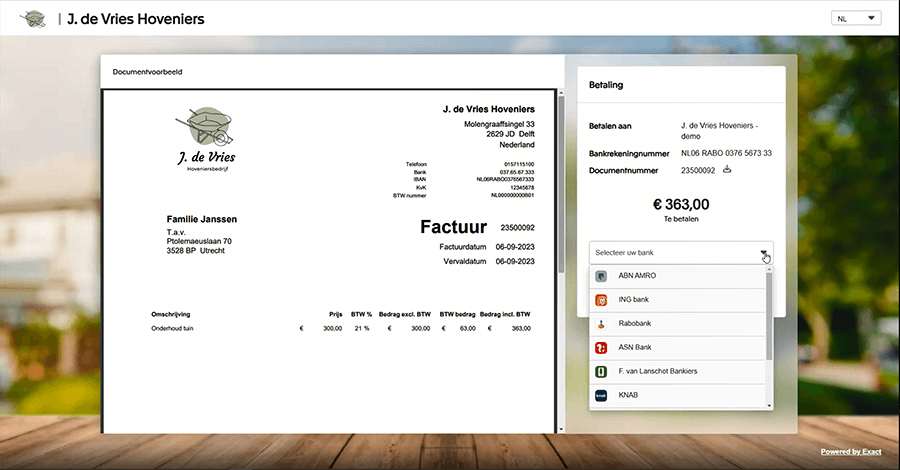Choose ABN AMRO from the bank list
Image resolution: width=900 pixels, height=470 pixels.
[677, 276]
